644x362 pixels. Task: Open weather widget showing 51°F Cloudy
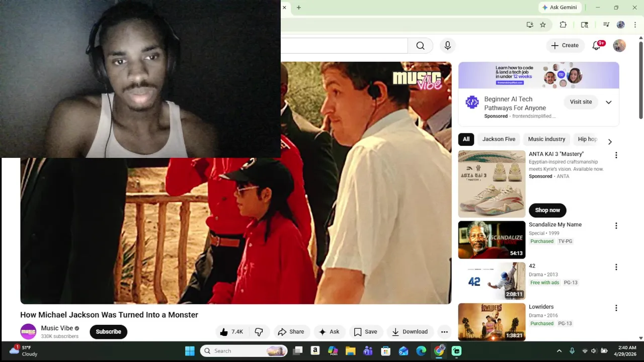[24, 351]
